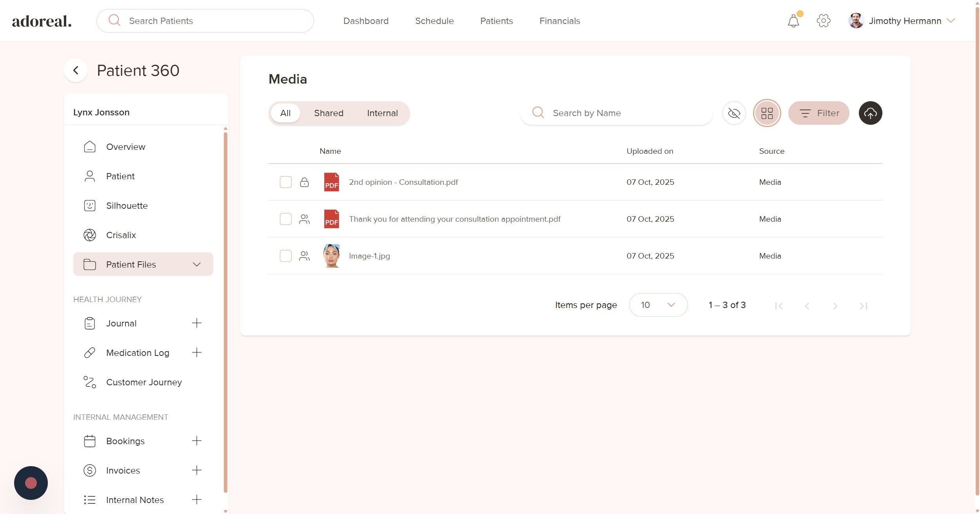Open the notifications bell

(793, 21)
